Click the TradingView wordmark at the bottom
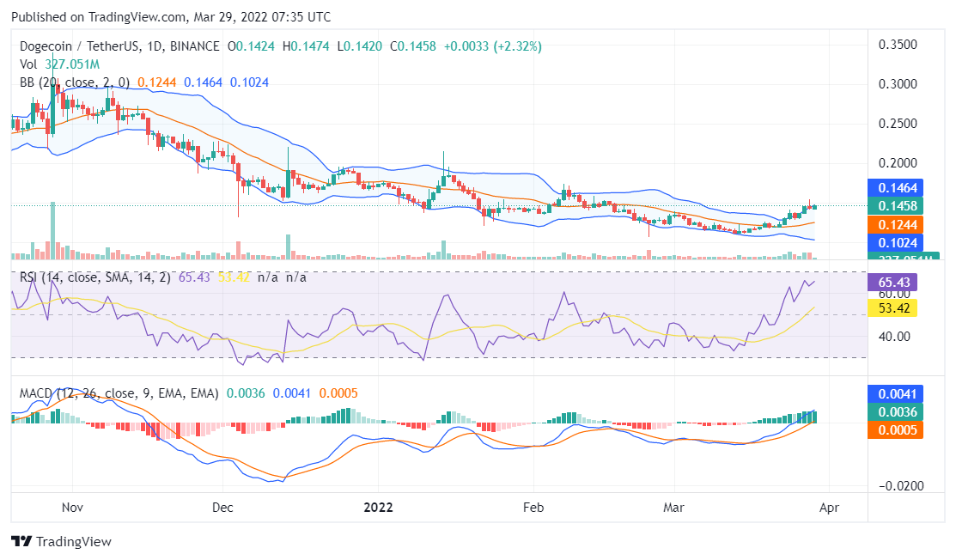Image resolution: width=956 pixels, height=560 pixels. point(76,542)
